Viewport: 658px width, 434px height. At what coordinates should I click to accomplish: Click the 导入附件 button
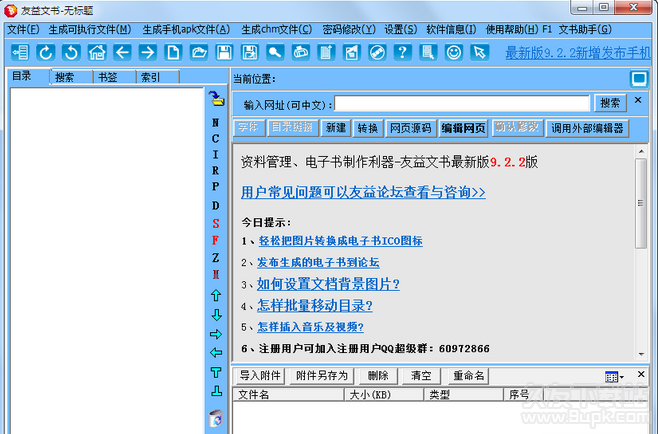(260, 376)
